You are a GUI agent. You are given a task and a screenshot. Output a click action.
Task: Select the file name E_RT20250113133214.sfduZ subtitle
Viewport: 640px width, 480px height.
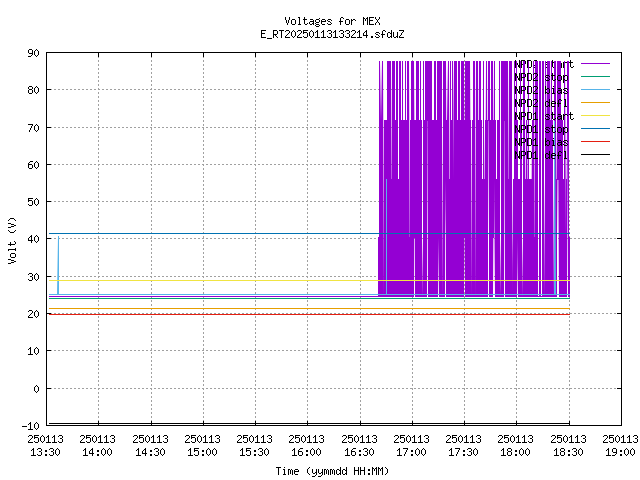[332, 34]
